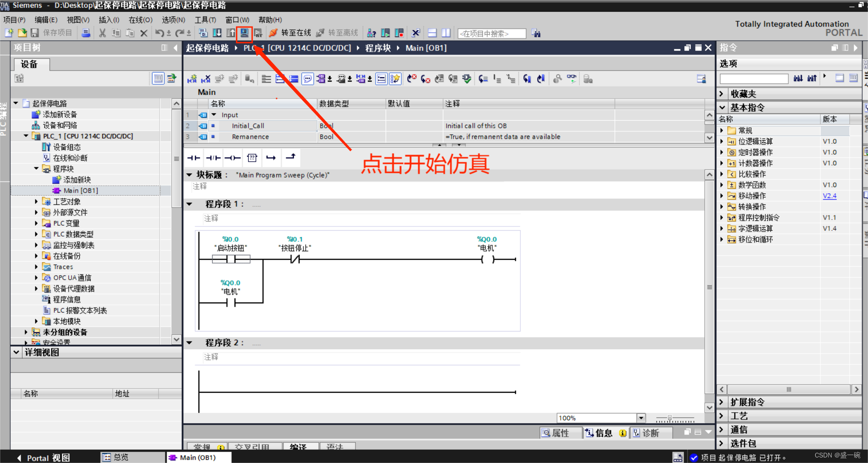The height and width of the screenshot is (463, 868).
Task: Toggle favorites display in editor toolbar
Action: point(395,79)
